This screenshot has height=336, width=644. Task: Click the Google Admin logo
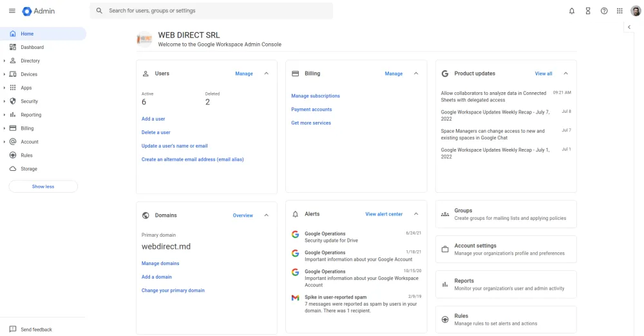(39, 11)
